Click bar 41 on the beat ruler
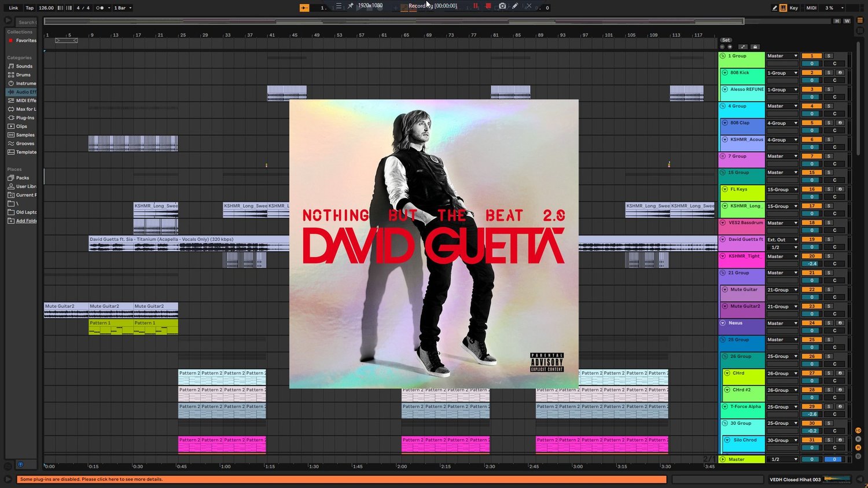Image resolution: width=868 pixels, height=488 pixels. (x=272, y=35)
